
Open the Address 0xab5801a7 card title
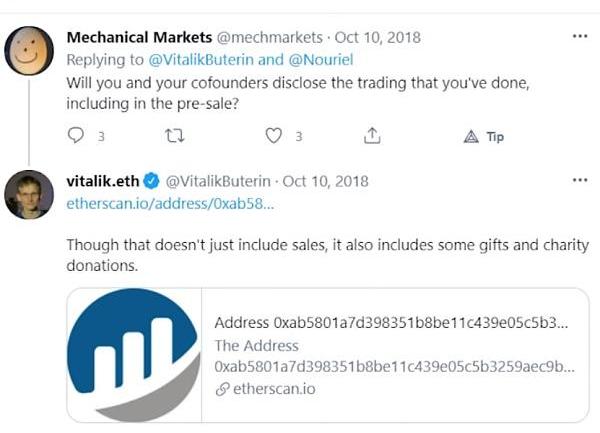pyautogui.click(x=392, y=323)
